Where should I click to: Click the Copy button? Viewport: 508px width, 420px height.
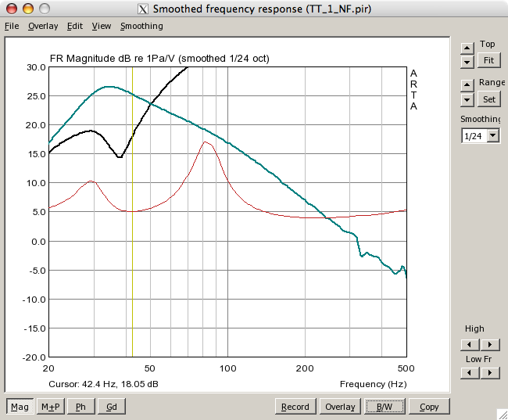429,407
